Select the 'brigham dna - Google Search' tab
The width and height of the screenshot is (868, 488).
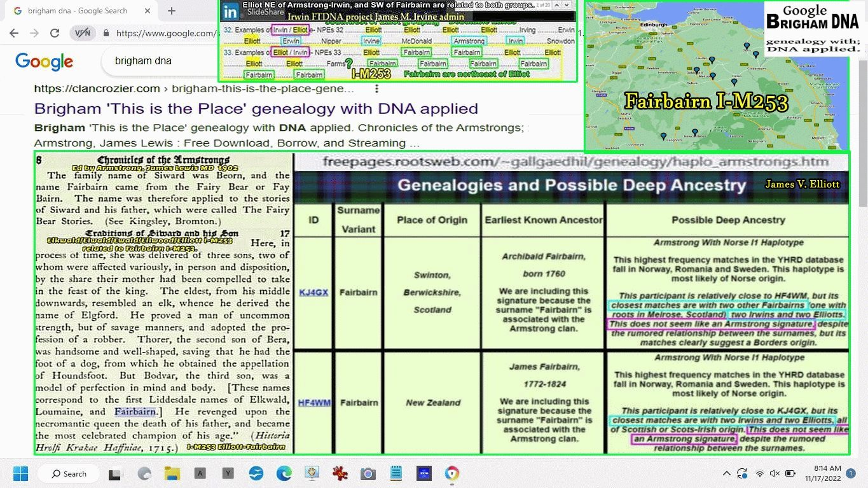tap(76, 11)
